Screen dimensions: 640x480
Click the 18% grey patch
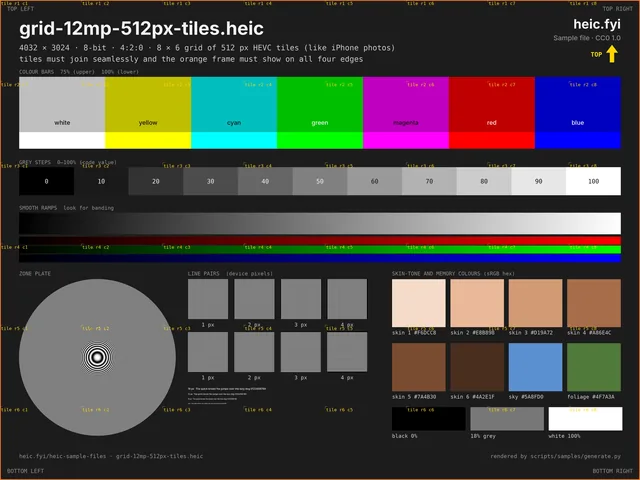(507, 418)
